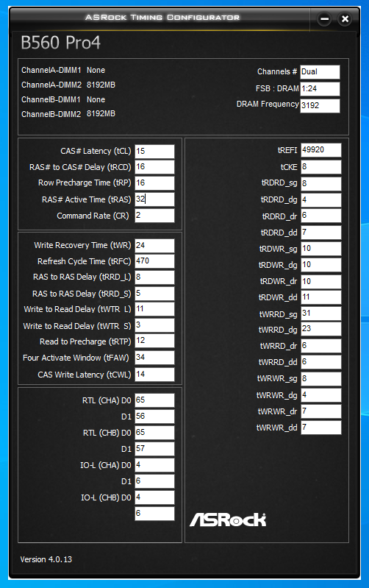Click the Refresh Cycle Time (tRFC) field

point(154,261)
